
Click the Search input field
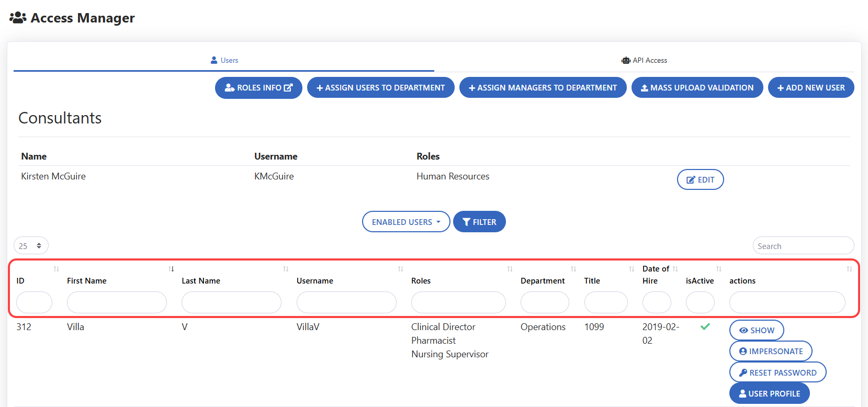pyautogui.click(x=803, y=246)
